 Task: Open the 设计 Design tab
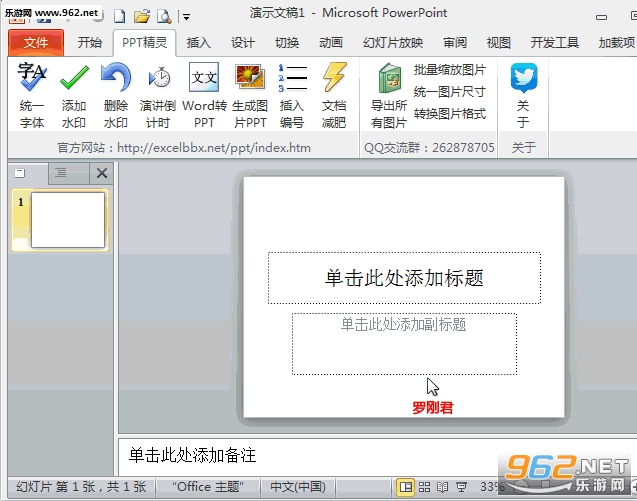(x=243, y=42)
